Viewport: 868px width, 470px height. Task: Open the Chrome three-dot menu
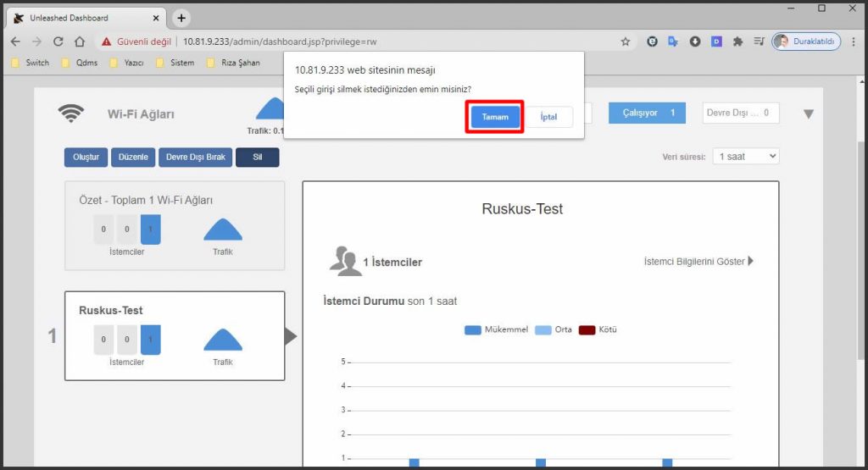pos(854,41)
